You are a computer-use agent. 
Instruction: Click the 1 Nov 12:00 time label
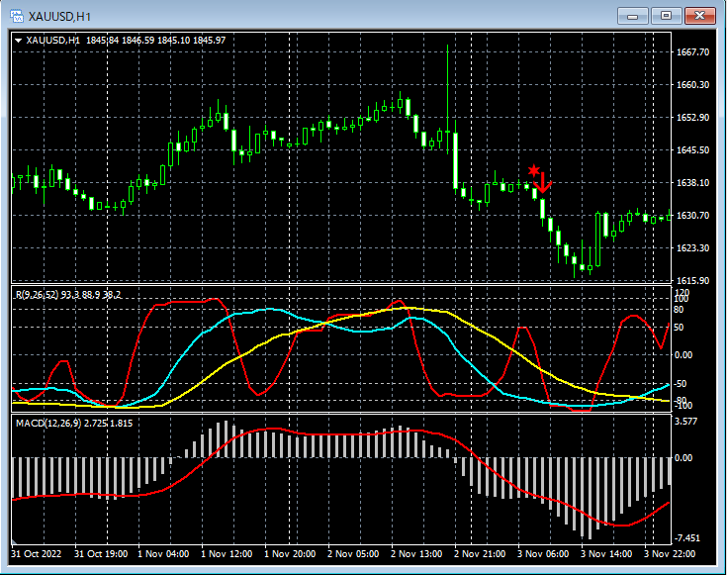[x=227, y=553]
